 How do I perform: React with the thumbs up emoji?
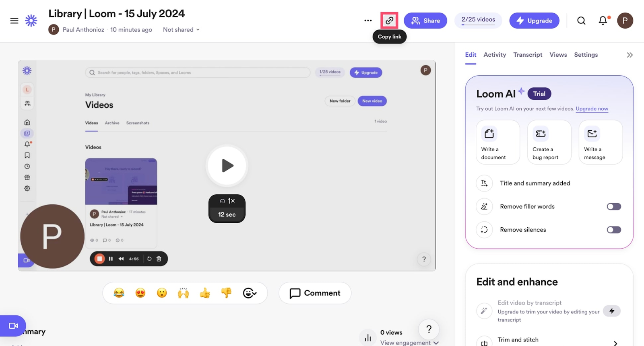[x=205, y=293]
